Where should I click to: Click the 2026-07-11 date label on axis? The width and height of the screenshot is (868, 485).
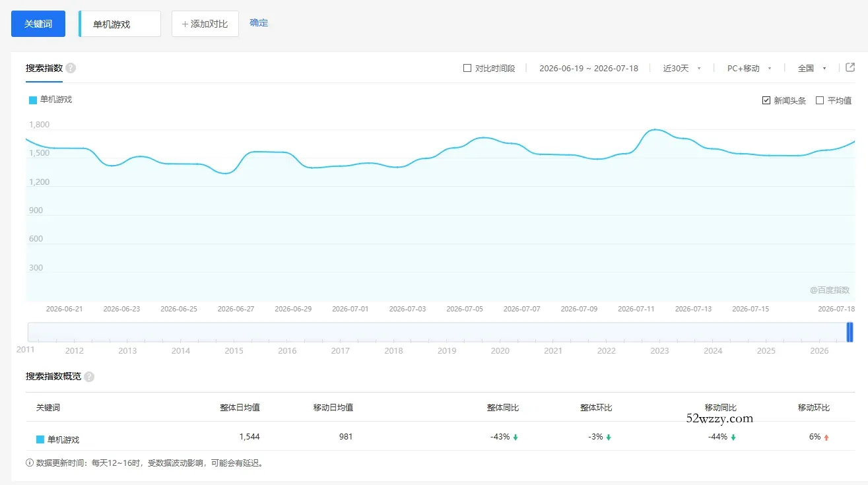tap(636, 309)
